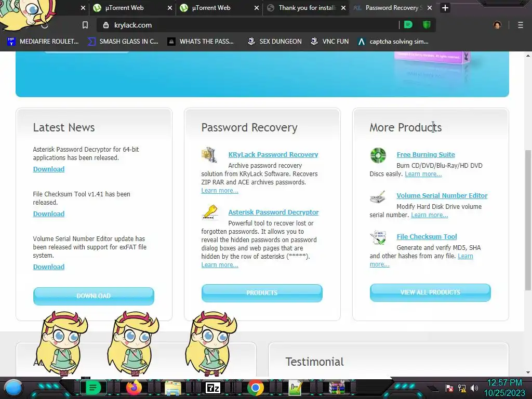Click Download link for Asterisk Password Decryptor news
This screenshot has width=532, height=399.
48,169
